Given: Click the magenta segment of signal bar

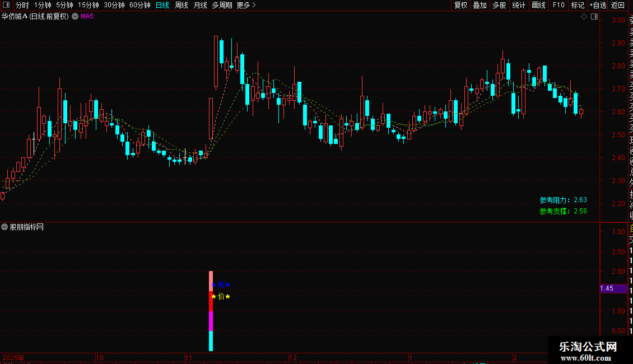Looking at the screenshot, I should coord(211,321).
